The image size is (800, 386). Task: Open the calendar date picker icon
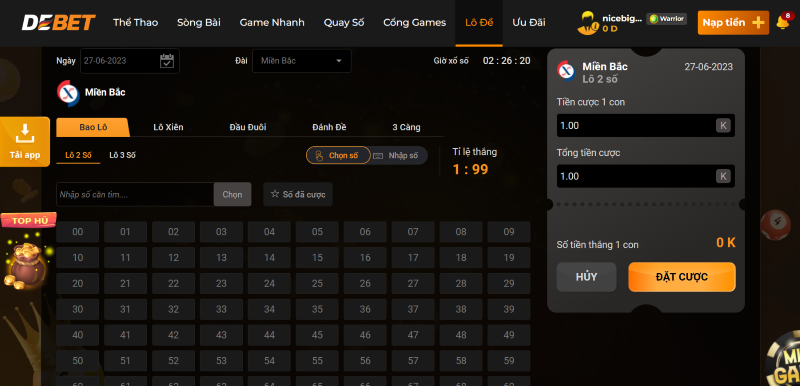(167, 61)
